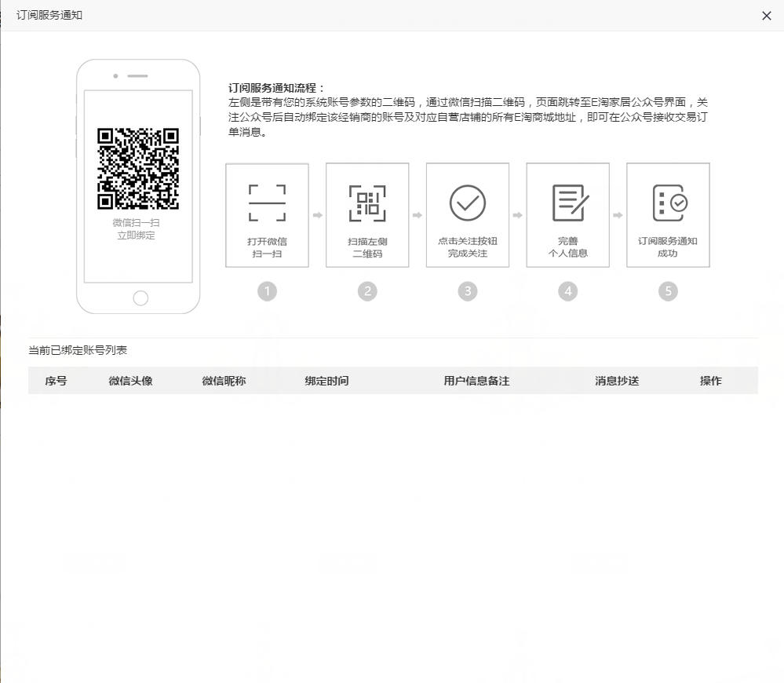The image size is (784, 683).
Task: Click the 序号 column header
Action: [x=56, y=381]
